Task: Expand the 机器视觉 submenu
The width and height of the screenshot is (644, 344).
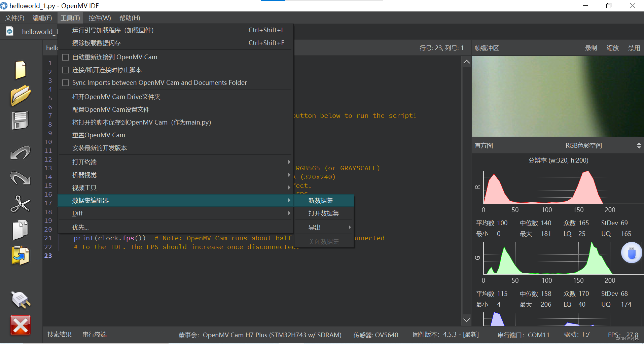Action: tap(175, 175)
